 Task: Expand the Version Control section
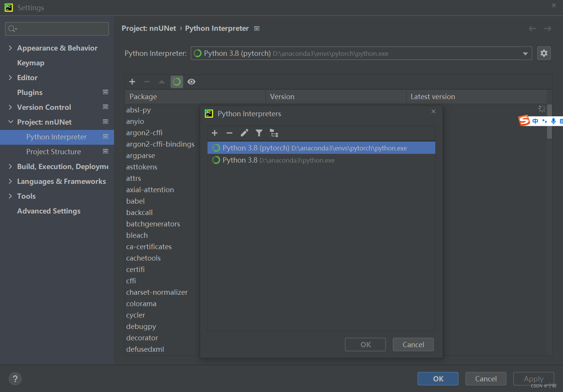pyautogui.click(x=10, y=107)
